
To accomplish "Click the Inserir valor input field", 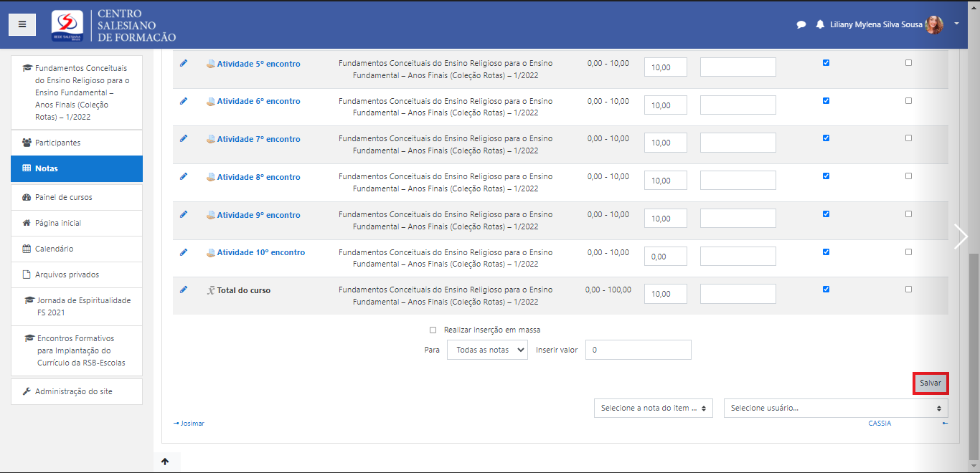I will [638, 350].
